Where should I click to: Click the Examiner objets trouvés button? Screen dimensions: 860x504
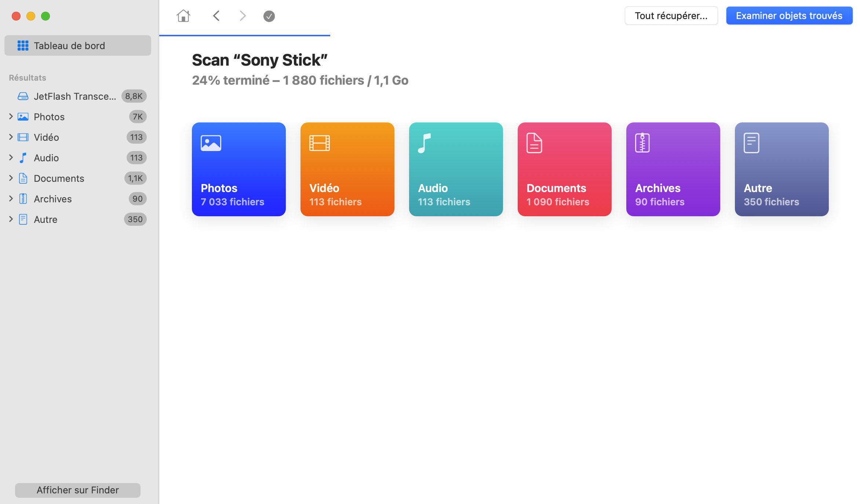[x=789, y=15]
